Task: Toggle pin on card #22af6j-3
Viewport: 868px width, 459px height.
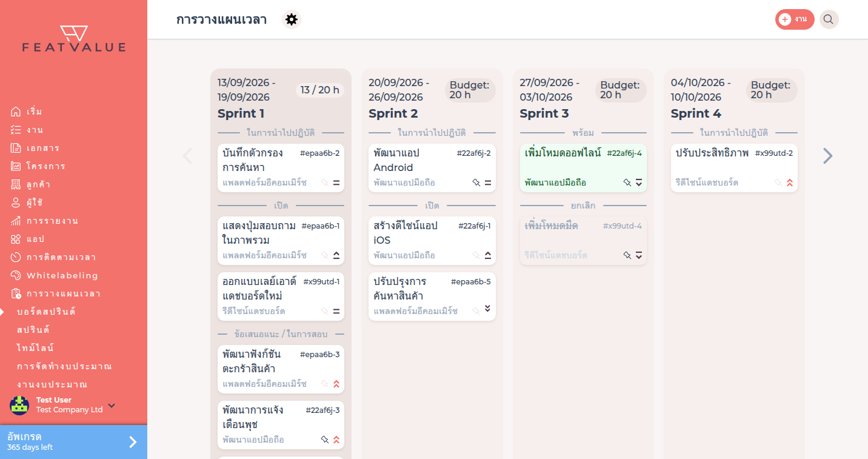Action: click(324, 440)
